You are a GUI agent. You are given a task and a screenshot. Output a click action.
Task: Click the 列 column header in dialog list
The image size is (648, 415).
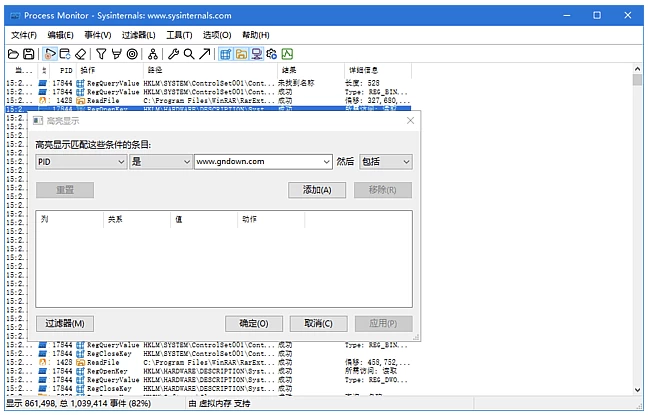(x=69, y=219)
